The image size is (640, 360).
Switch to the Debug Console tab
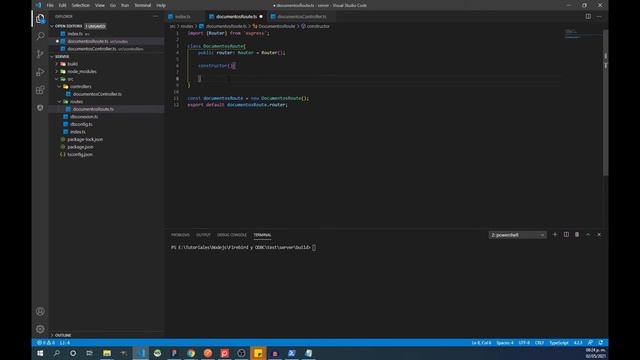(232, 235)
